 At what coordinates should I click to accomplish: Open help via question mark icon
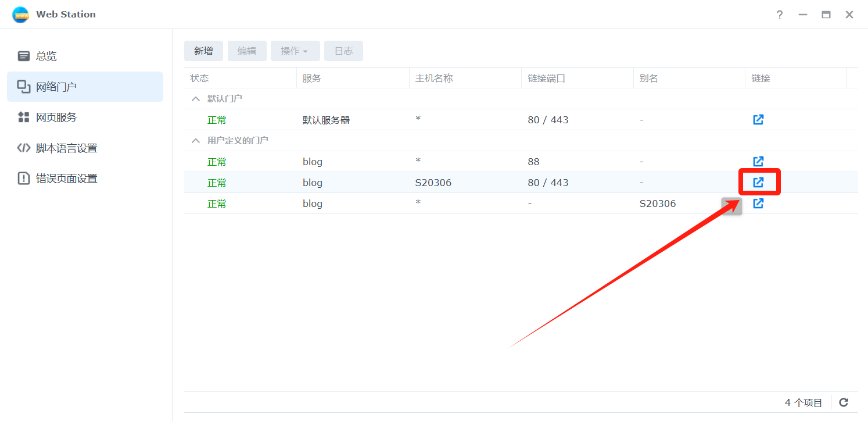pos(780,15)
